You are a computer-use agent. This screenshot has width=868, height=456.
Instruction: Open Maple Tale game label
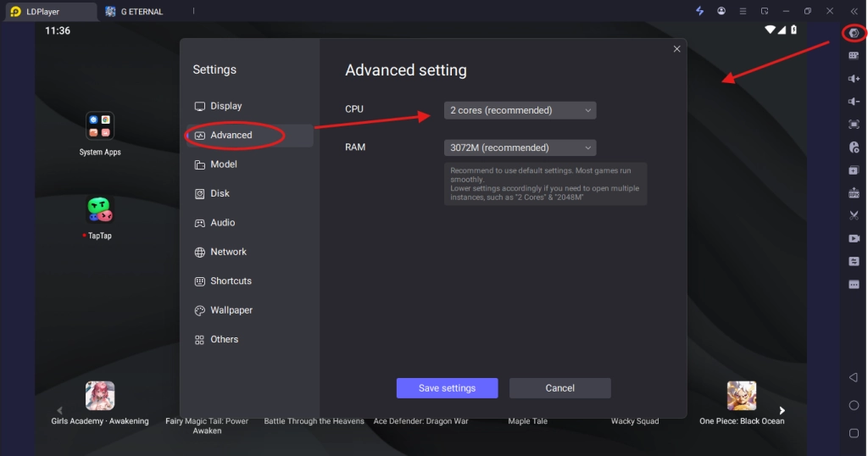[x=527, y=421]
